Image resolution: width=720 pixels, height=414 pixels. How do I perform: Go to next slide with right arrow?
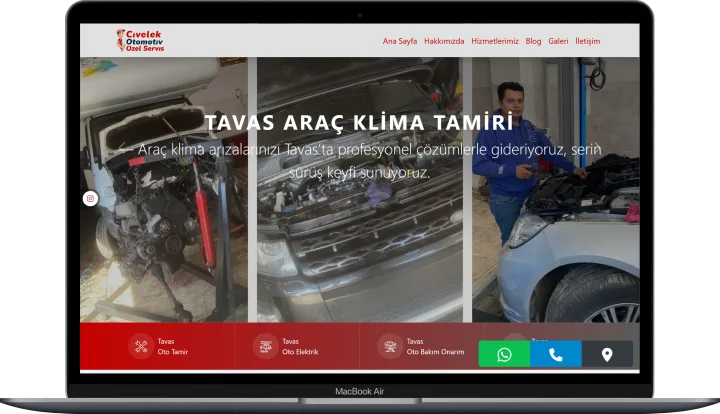(596, 148)
